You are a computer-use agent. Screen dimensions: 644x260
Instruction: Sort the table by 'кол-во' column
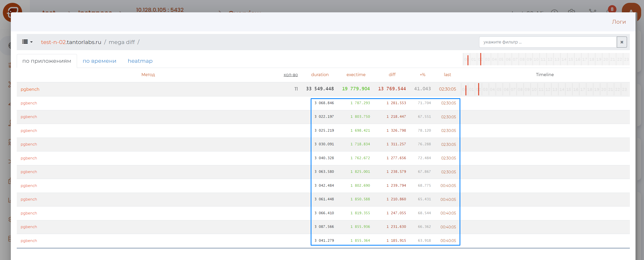[x=291, y=75]
